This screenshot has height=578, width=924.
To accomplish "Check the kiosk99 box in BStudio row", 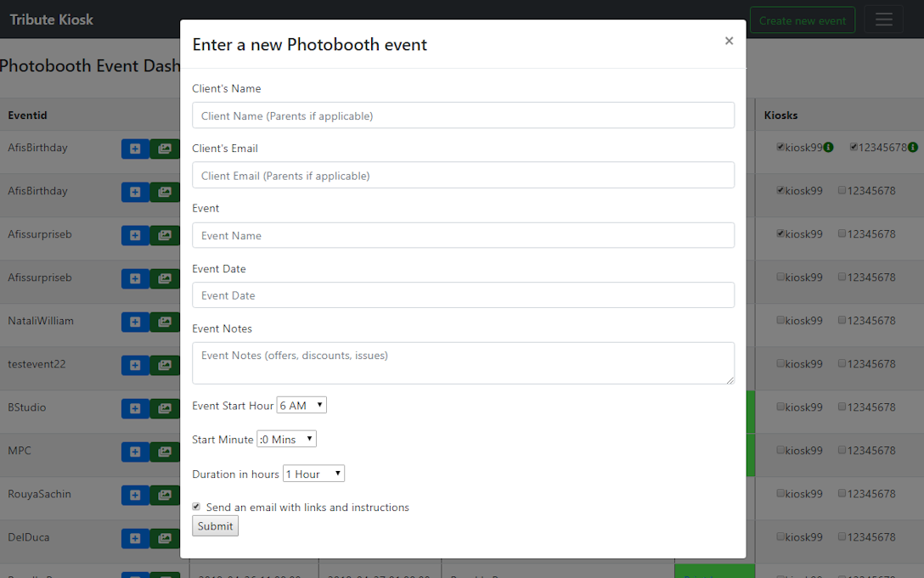I will [780, 407].
